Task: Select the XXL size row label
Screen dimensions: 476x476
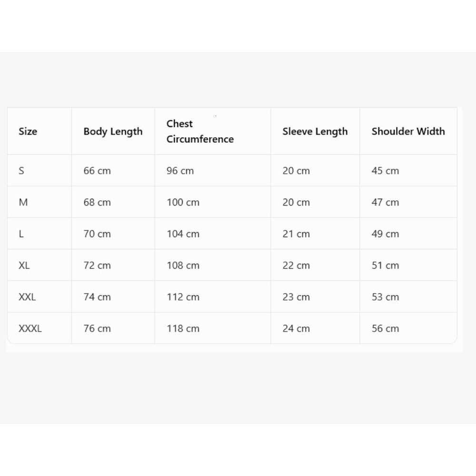Action: click(27, 297)
